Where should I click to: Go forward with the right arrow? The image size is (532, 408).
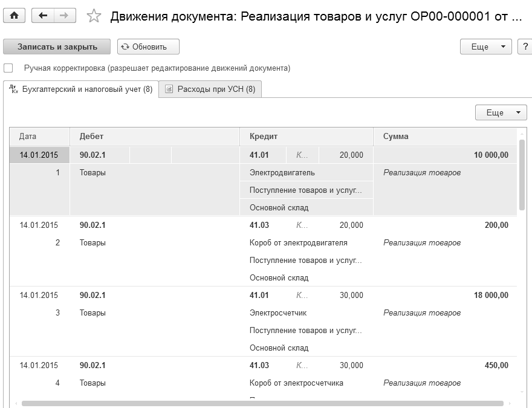[64, 16]
